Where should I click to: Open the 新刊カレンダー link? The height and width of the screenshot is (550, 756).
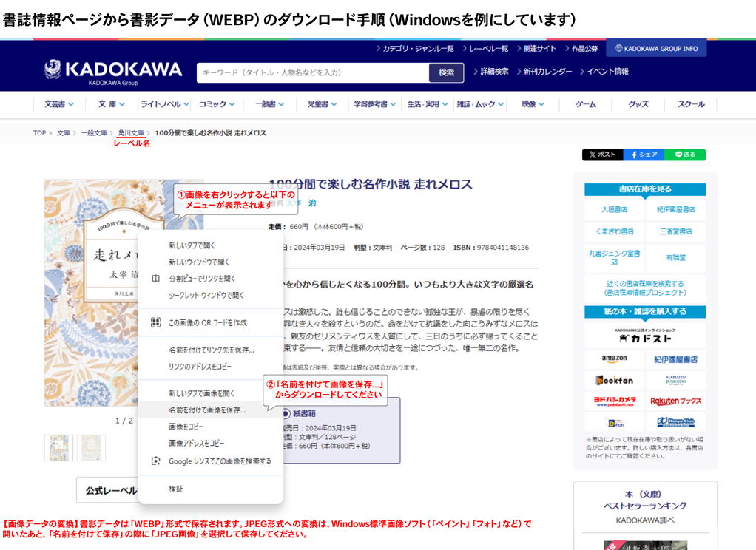point(545,72)
